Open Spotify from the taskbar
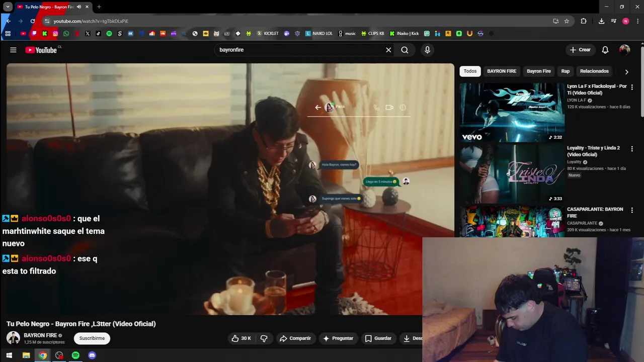Viewport: 644px width, 362px height. 75,355
